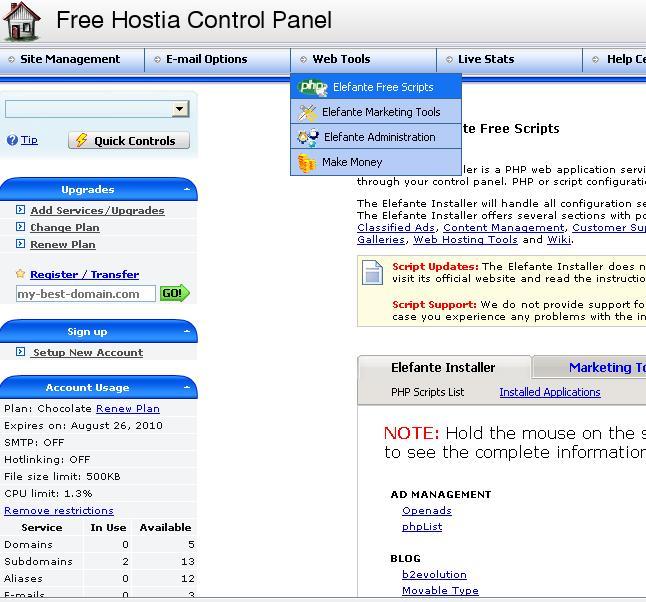Viewport: 646px width, 602px height.
Task: Click the coins icon beside Make Money
Action: 307,163
